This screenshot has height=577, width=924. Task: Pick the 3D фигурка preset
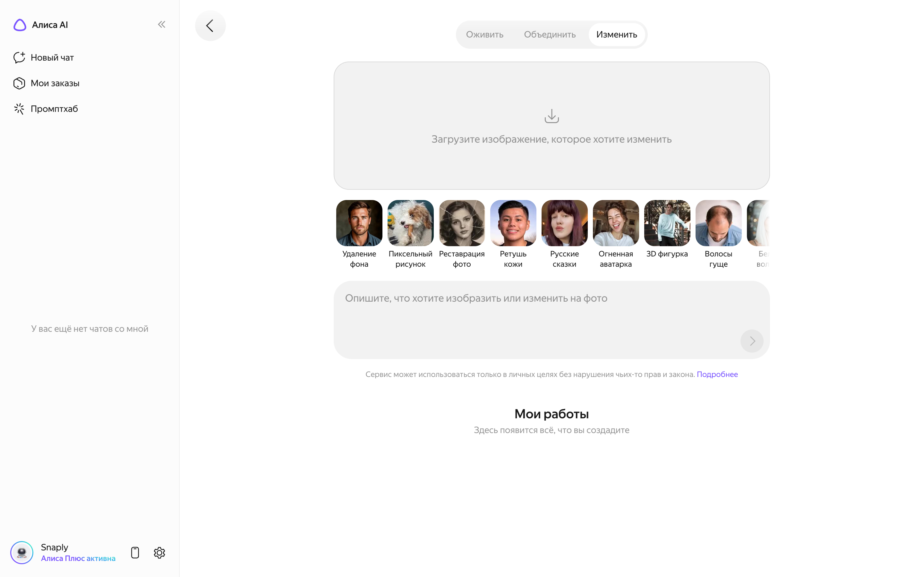(667, 229)
